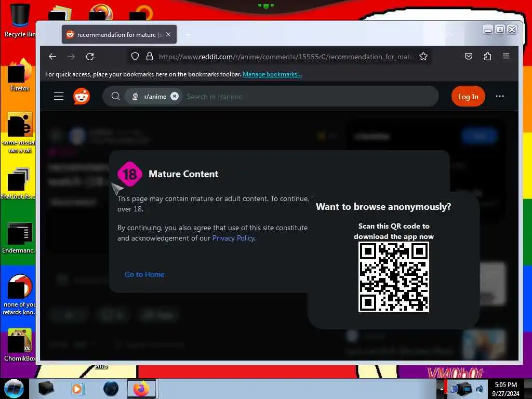Show hidden tray icons arrow
Screen dimensions: 532x399
click(x=442, y=389)
